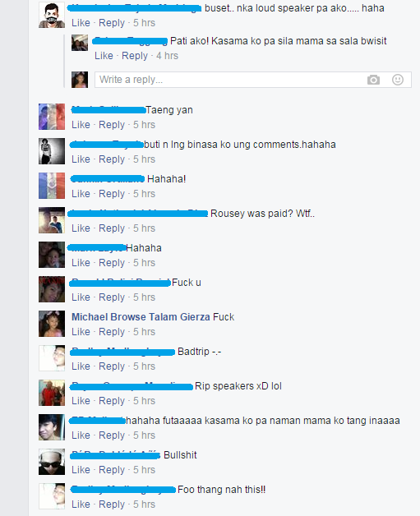The height and width of the screenshot is (516, 420).
Task: Reply to the 'Foo thang nah this!!' comment
Action: point(112,504)
